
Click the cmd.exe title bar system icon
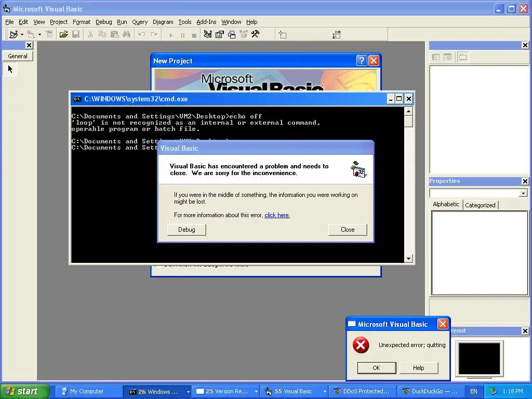click(x=77, y=99)
